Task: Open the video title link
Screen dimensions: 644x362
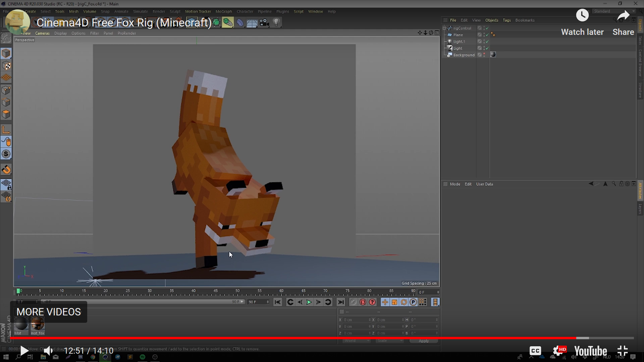Action: [124, 22]
